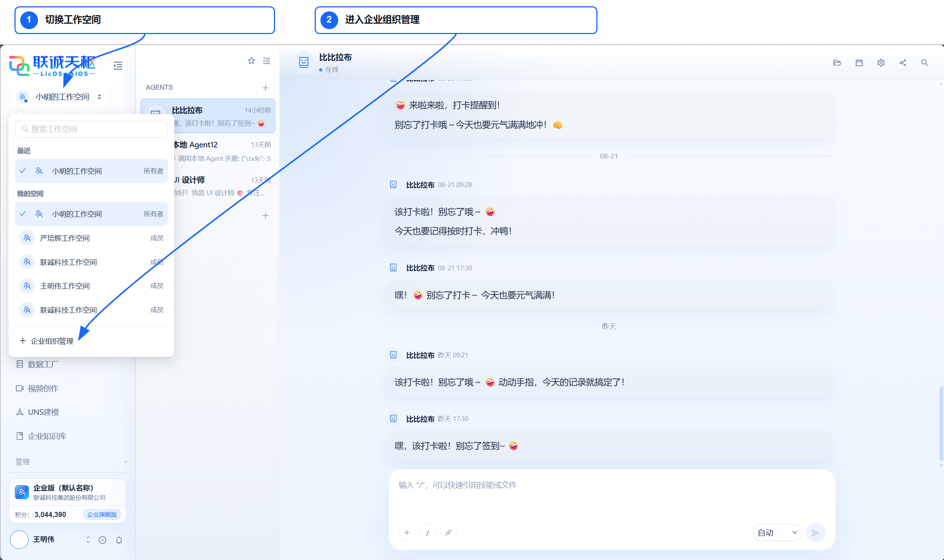The width and height of the screenshot is (944, 560).
Task: Select 小明的工作空间 under 最近
Action: 92,171
